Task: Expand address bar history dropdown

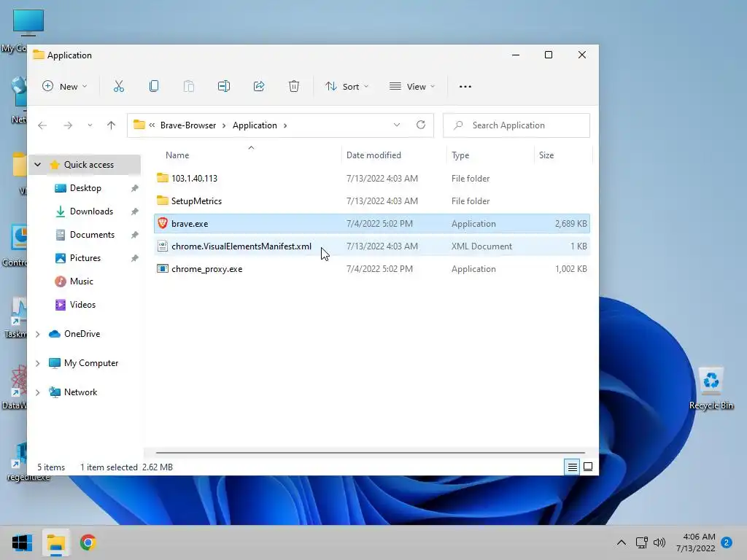Action: pyautogui.click(x=397, y=125)
